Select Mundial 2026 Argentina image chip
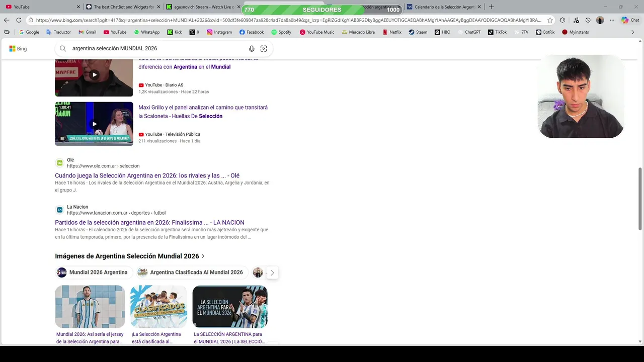 [94, 273]
